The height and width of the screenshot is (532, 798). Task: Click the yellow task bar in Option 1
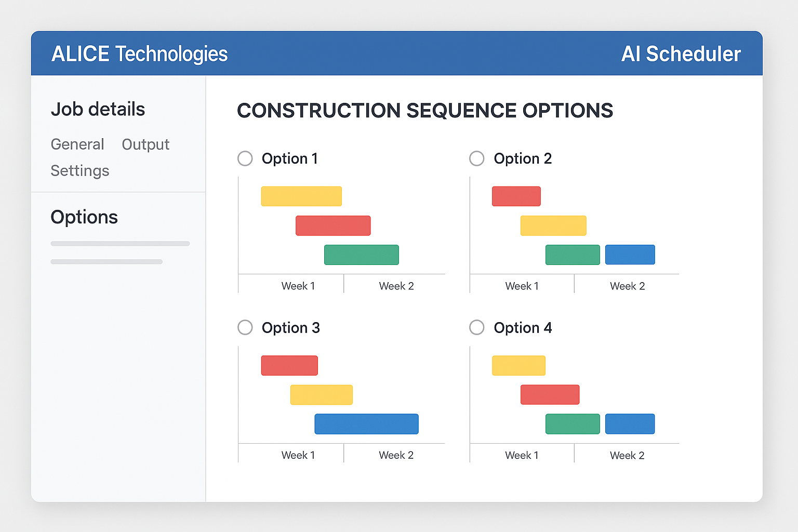tap(301, 196)
